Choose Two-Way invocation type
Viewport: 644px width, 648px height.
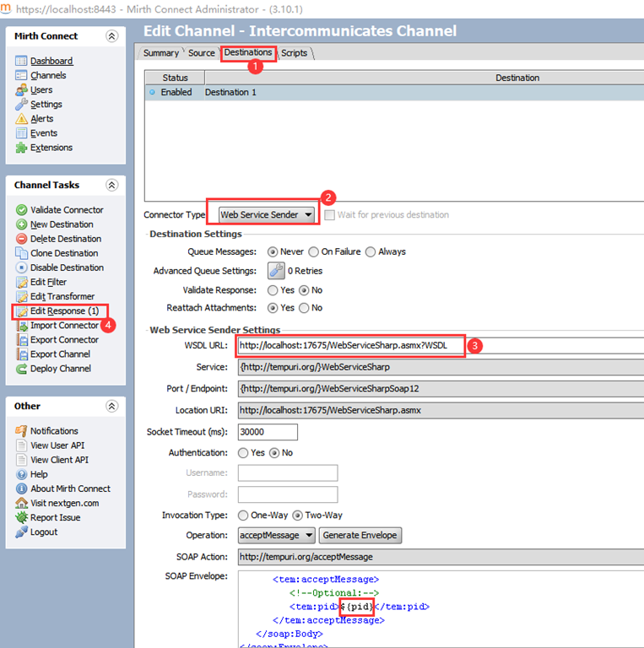297,516
